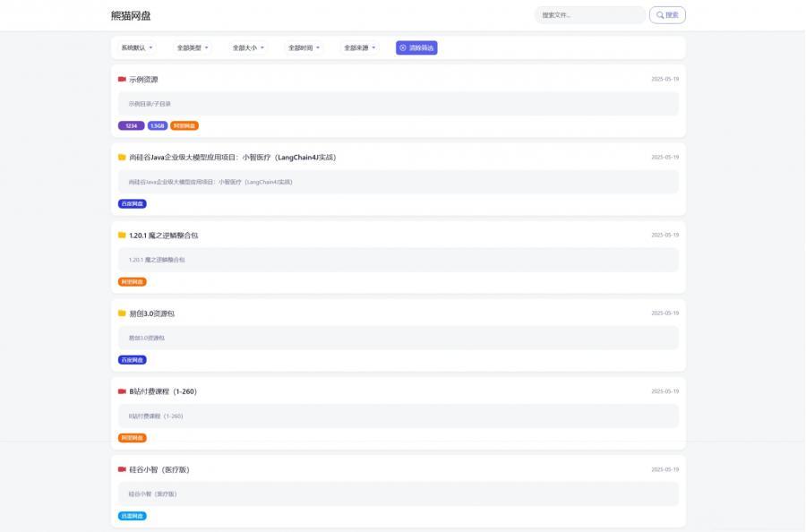Open the B站付费课程（1-260） title
This screenshot has height=532, width=806.
[162, 391]
